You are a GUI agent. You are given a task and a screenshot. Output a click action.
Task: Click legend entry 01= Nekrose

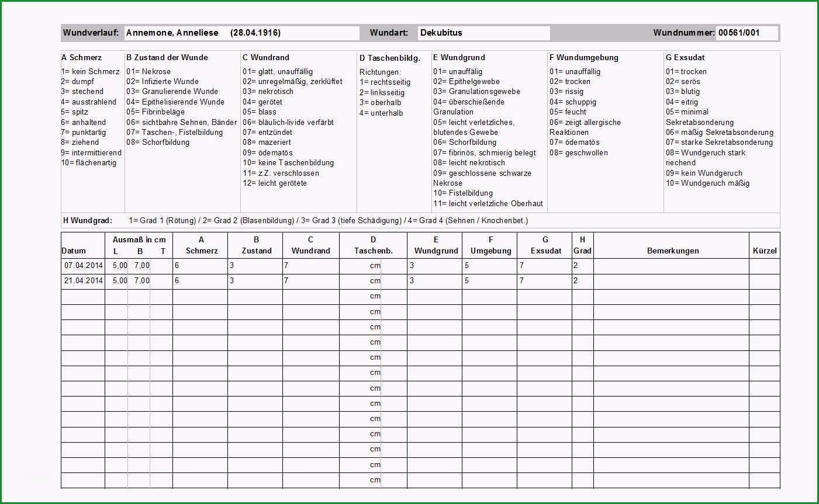point(148,72)
